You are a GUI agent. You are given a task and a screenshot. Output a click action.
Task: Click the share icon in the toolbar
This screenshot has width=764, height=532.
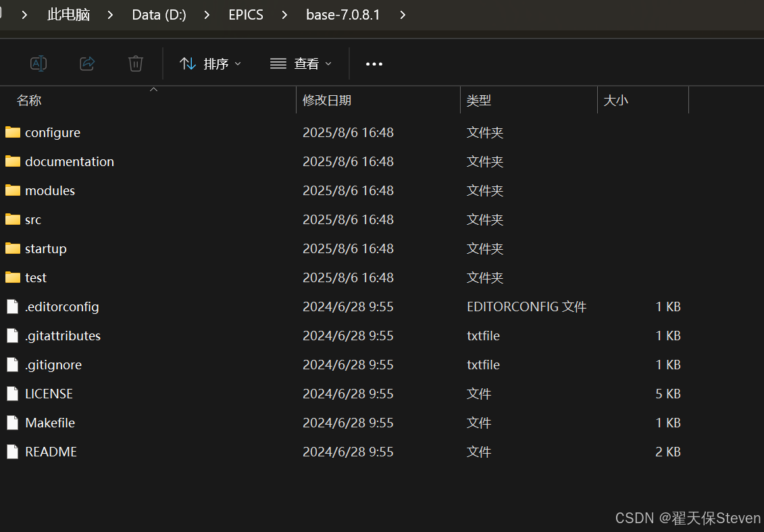[87, 63]
